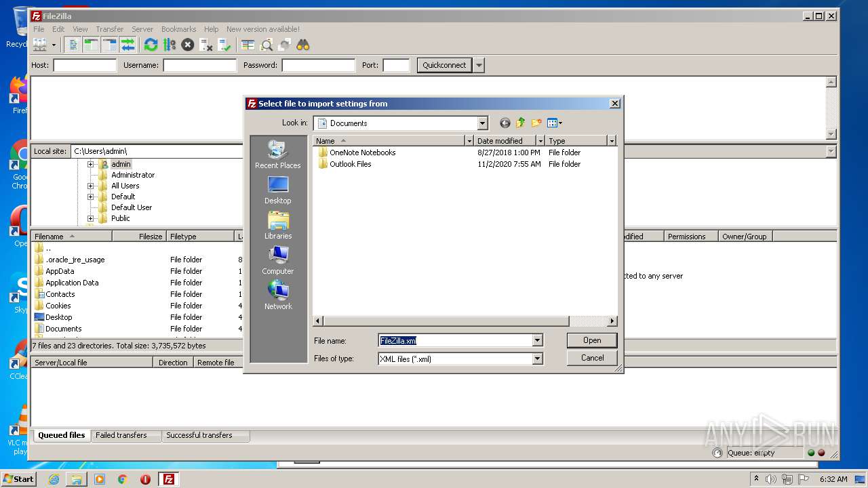
Task: Open the Edit menu
Action: point(58,29)
